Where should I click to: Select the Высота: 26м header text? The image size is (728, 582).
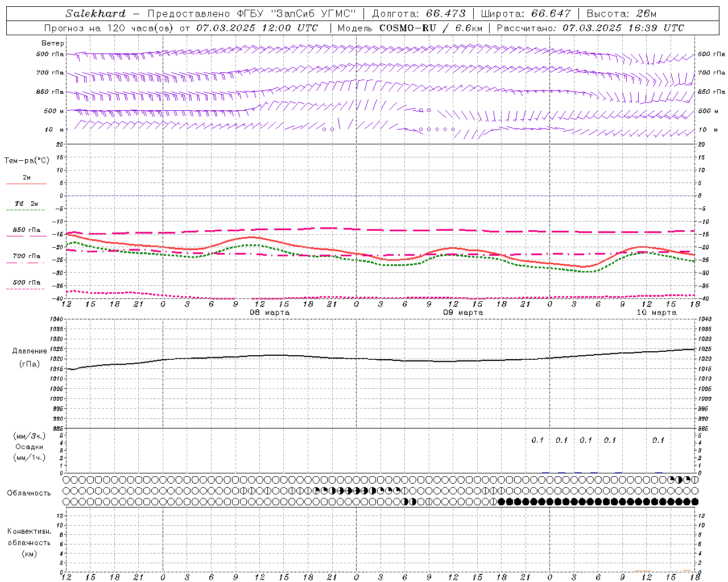(621, 14)
